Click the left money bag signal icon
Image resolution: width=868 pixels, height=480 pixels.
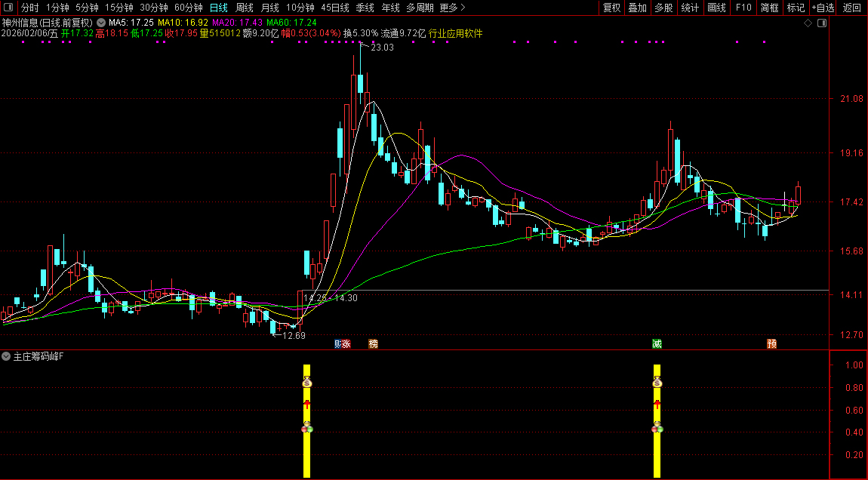(307, 382)
